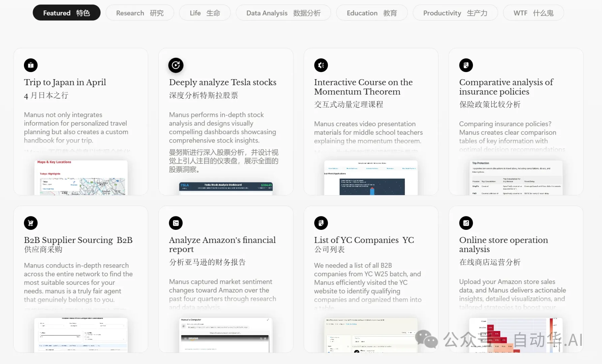Open the Trip to Japan in April title
The height and width of the screenshot is (364, 602).
pyautogui.click(x=65, y=82)
